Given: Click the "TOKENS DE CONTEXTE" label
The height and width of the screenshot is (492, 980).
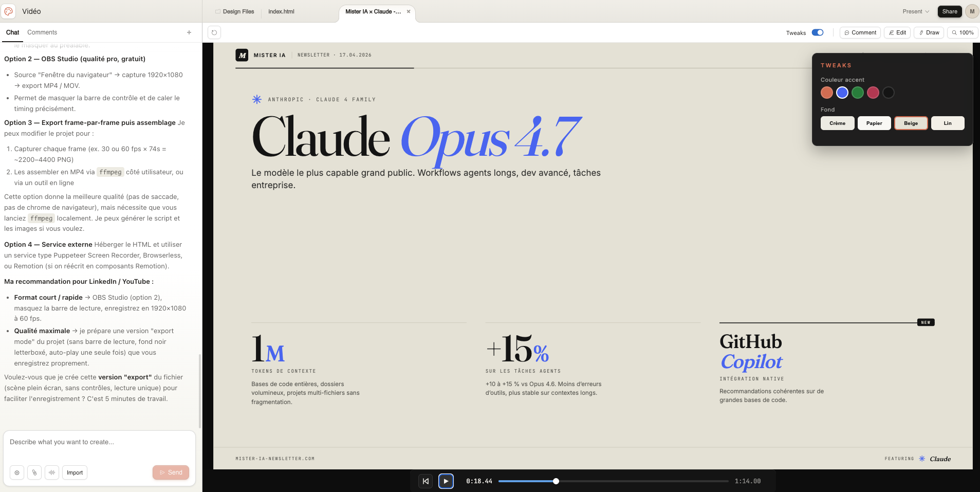Looking at the screenshot, I should tap(284, 371).
